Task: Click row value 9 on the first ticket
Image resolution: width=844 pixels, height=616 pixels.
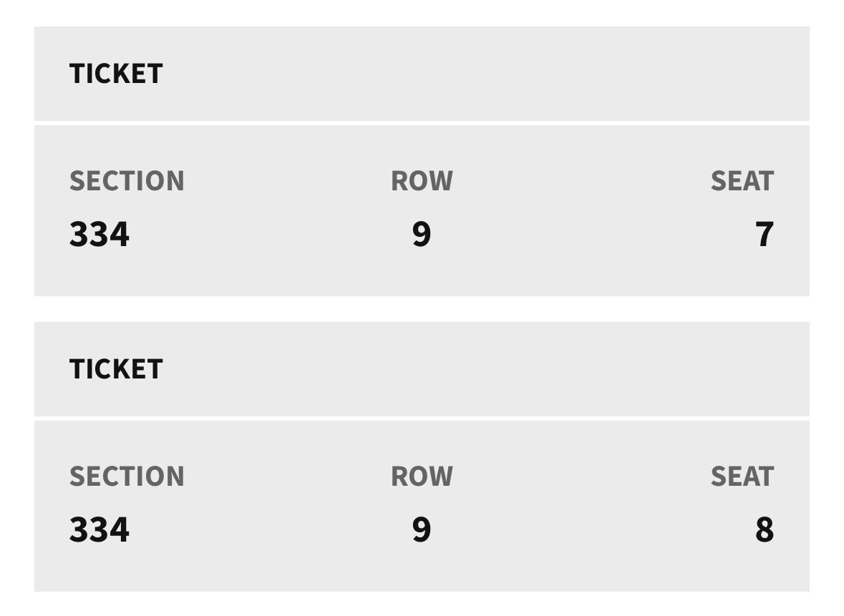Action: tap(422, 235)
